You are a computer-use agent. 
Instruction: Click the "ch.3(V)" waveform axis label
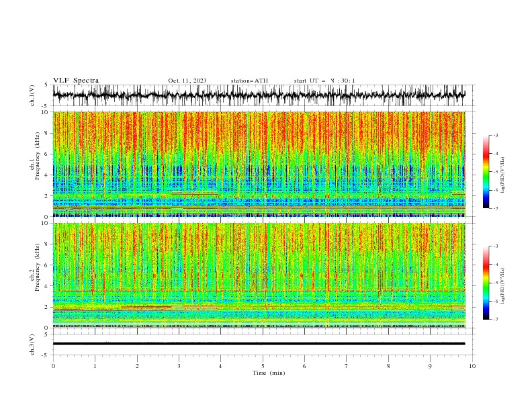pos(32,345)
